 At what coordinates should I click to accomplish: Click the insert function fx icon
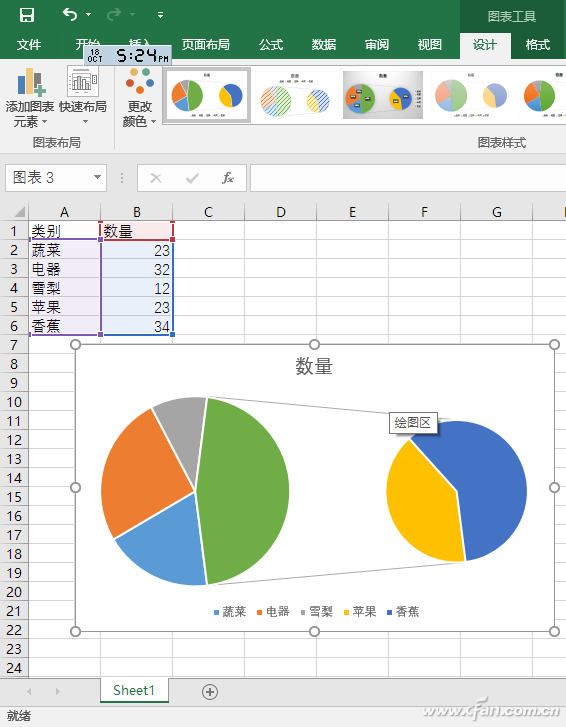pos(228,178)
